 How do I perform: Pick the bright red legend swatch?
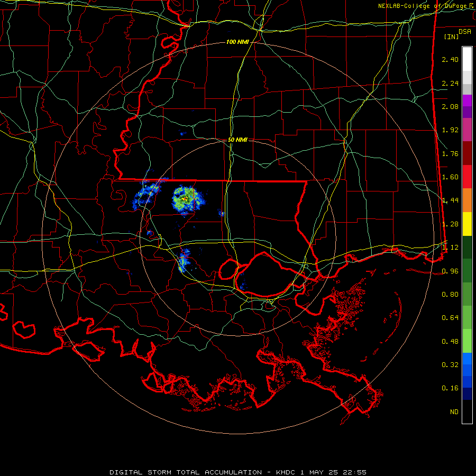[x=467, y=177]
